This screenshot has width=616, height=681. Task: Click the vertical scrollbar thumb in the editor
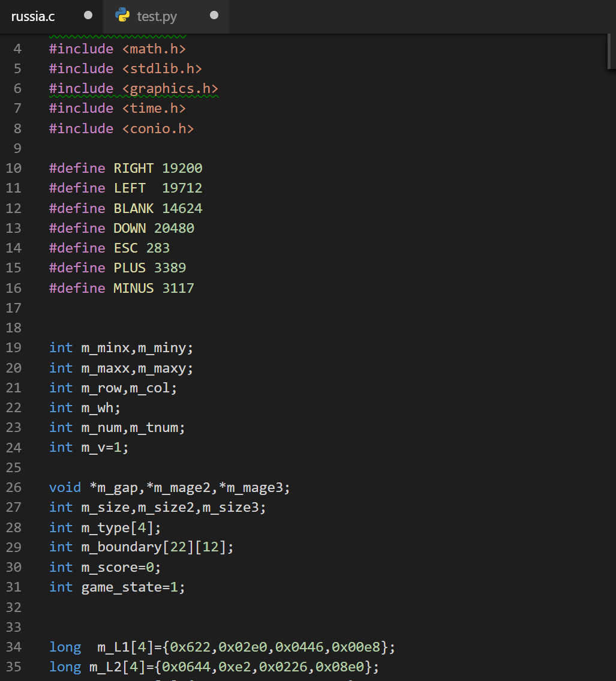(610, 52)
